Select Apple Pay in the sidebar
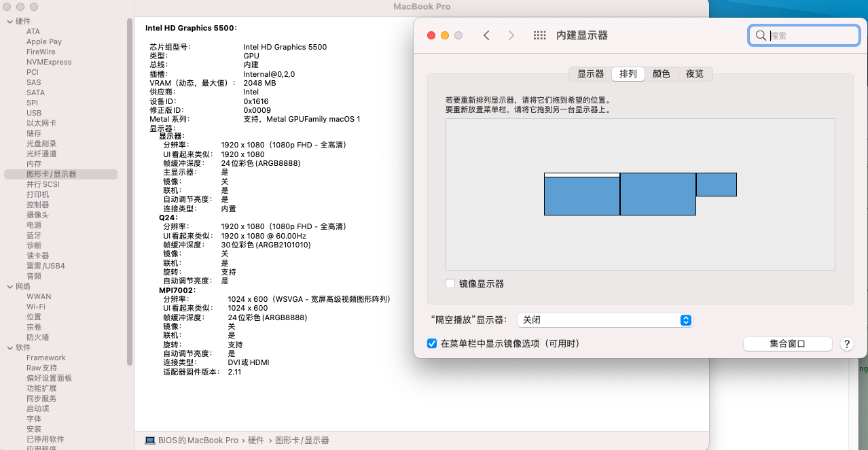The image size is (868, 450). pyautogui.click(x=44, y=41)
